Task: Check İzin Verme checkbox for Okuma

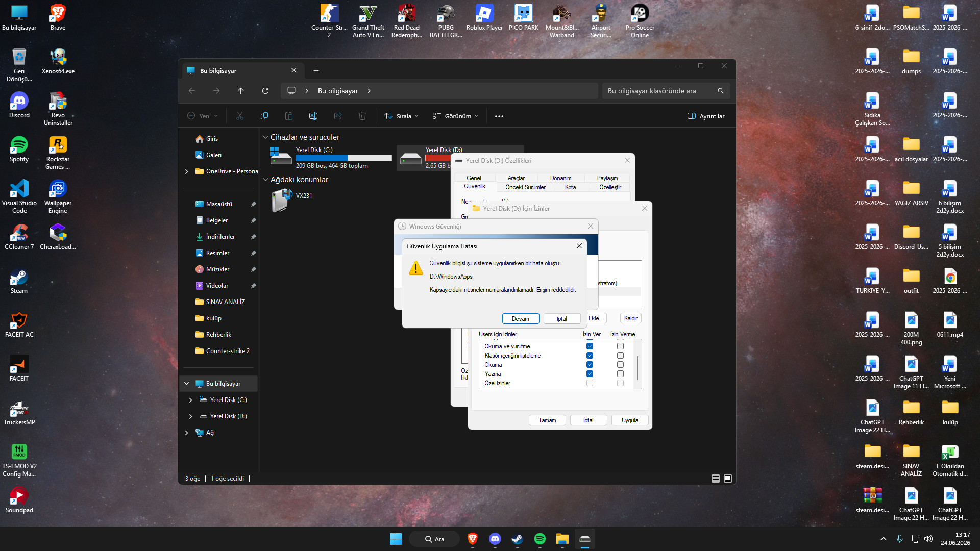Action: pyautogui.click(x=620, y=365)
